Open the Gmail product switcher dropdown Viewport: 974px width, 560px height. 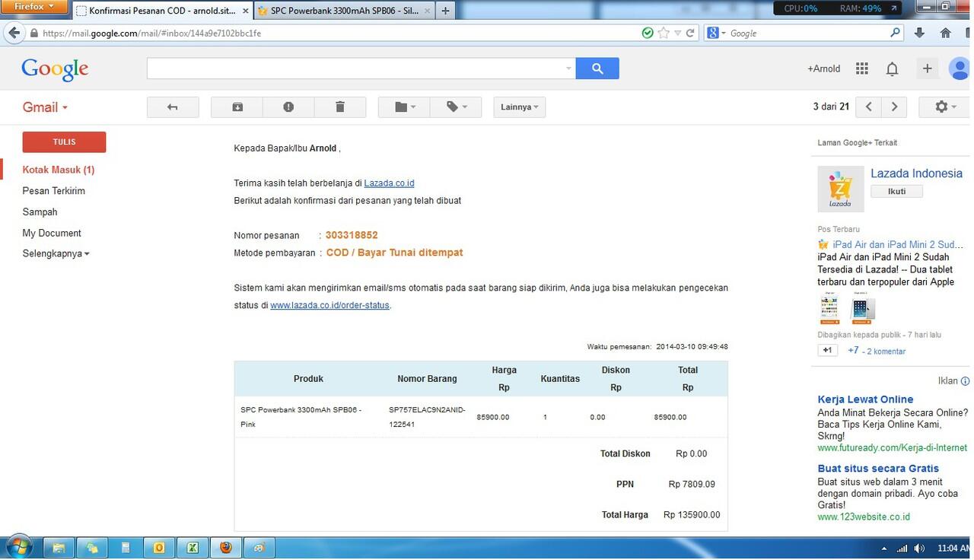point(45,107)
